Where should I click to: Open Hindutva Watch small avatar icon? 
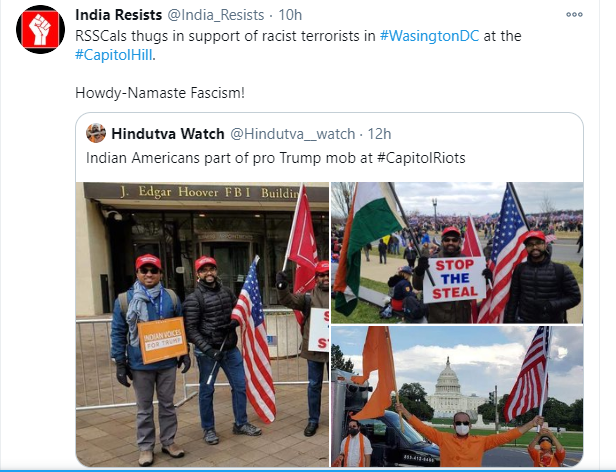pyautogui.click(x=96, y=133)
